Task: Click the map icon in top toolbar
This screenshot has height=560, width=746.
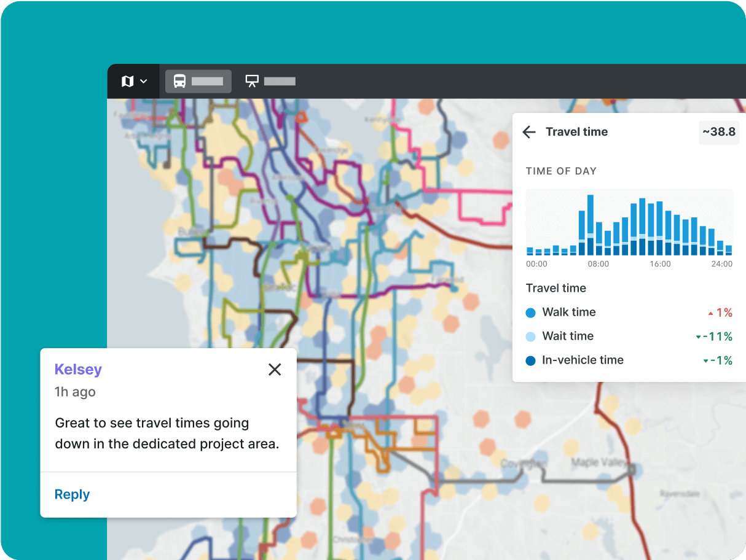Action: point(127,81)
